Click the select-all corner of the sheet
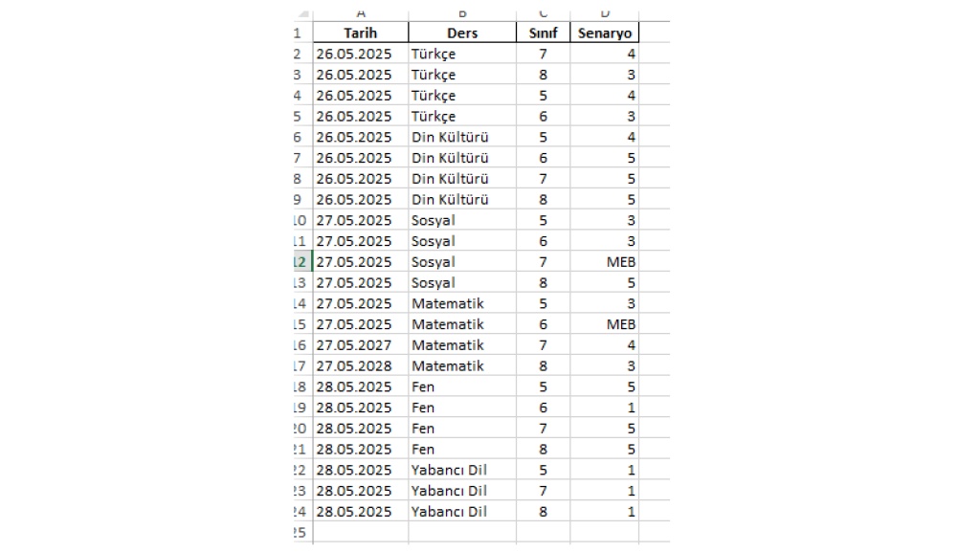Image resolution: width=980 pixels, height=552 pixels. [x=301, y=13]
